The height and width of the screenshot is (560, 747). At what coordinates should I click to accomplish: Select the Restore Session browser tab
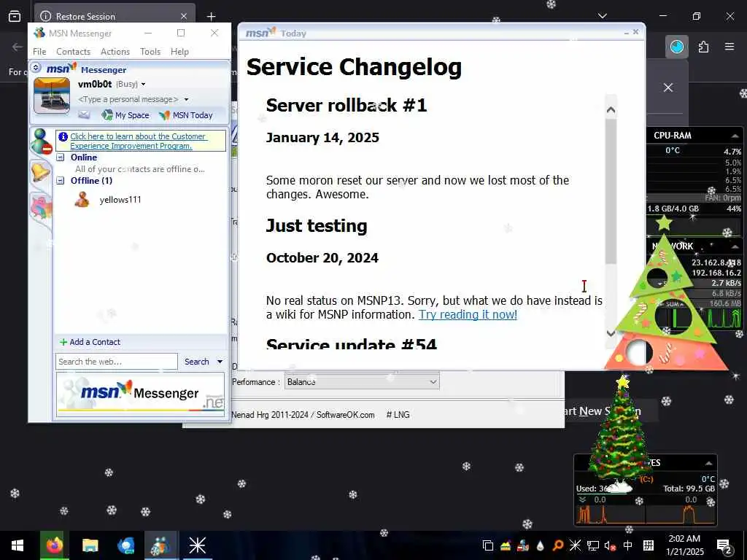click(115, 16)
